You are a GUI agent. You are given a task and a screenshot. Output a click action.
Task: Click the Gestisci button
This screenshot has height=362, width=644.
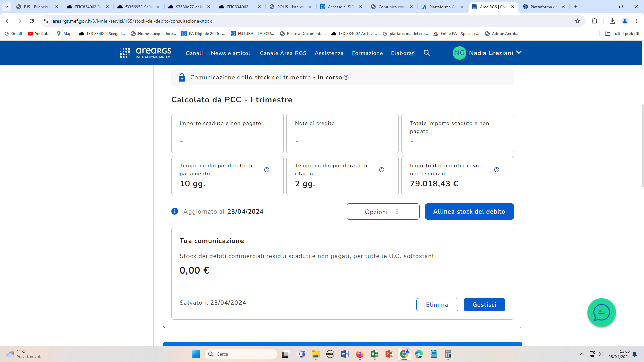coord(484,305)
